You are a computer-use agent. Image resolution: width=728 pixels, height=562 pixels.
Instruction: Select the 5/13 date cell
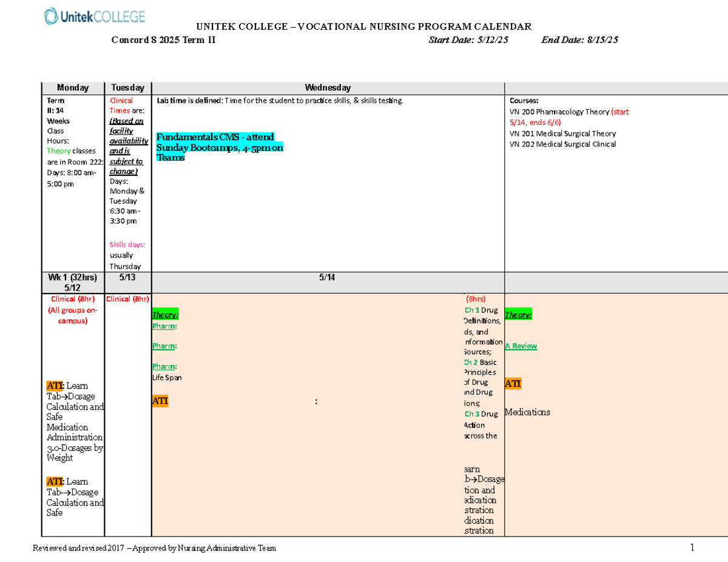pos(127,277)
